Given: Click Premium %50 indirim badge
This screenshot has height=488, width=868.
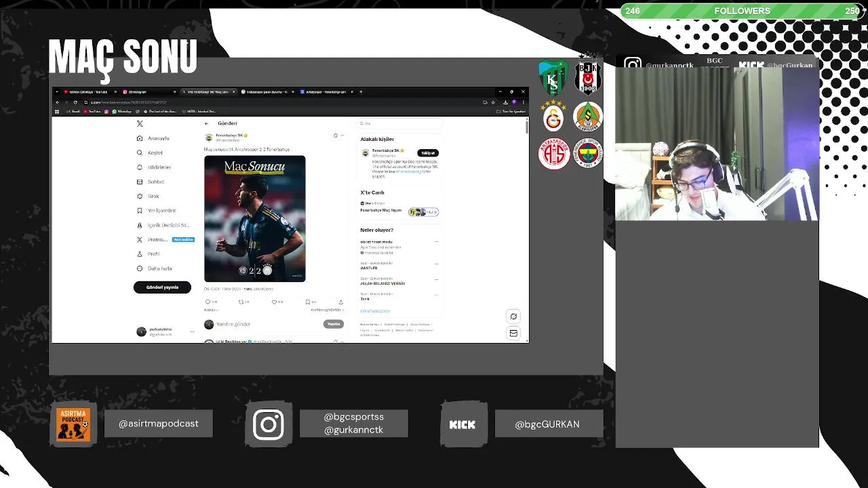Looking at the screenshot, I should click(183, 239).
